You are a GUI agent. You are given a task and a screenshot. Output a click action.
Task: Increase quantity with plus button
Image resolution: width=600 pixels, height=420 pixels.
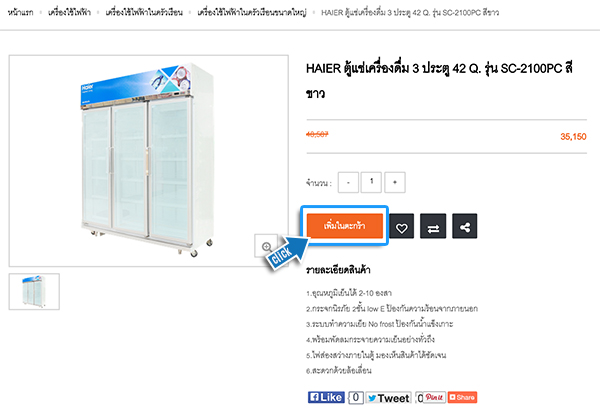click(395, 182)
